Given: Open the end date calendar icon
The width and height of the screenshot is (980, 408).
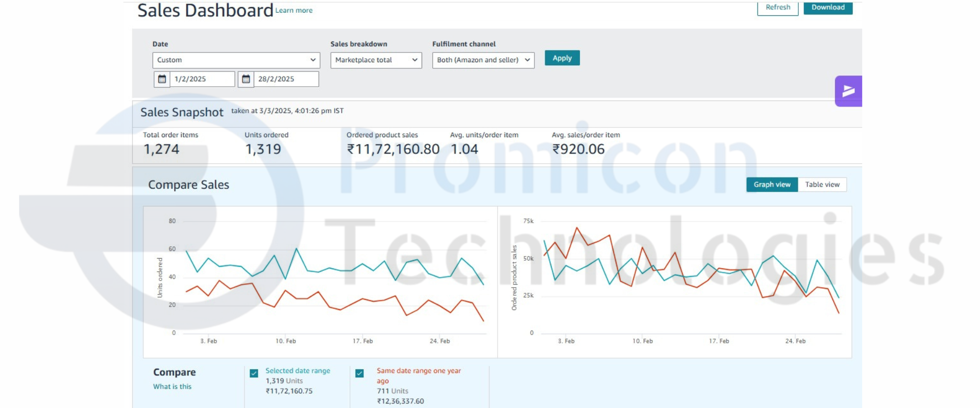Looking at the screenshot, I should point(246,79).
